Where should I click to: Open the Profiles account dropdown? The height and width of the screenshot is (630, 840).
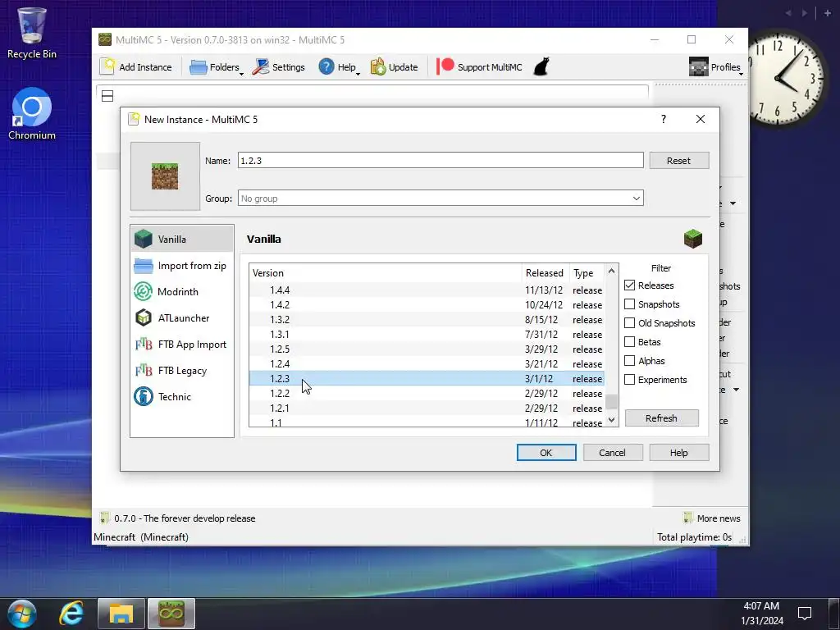[x=715, y=67]
